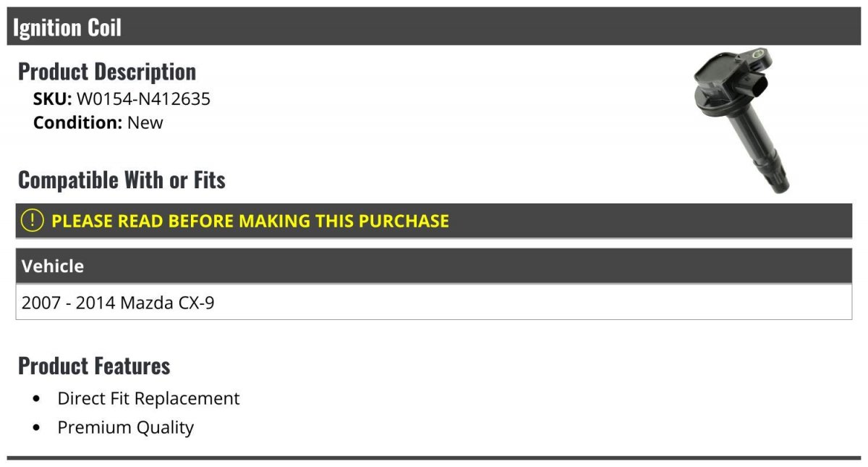
Task: Click the Premium Quality bullet item
Action: [126, 427]
